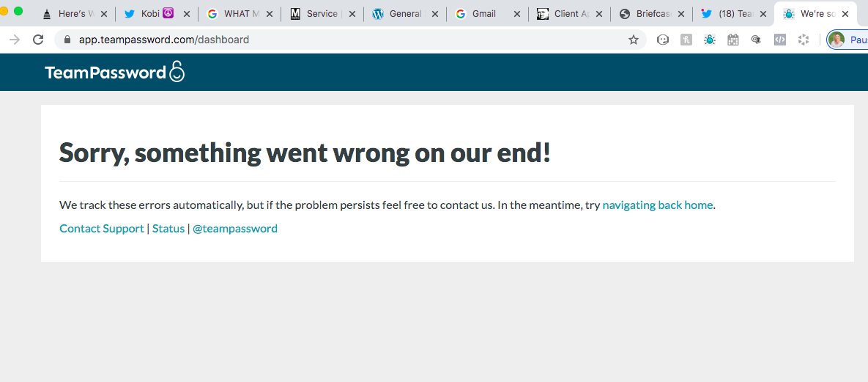Click the reload page icon
The image size is (868, 382).
(x=38, y=40)
